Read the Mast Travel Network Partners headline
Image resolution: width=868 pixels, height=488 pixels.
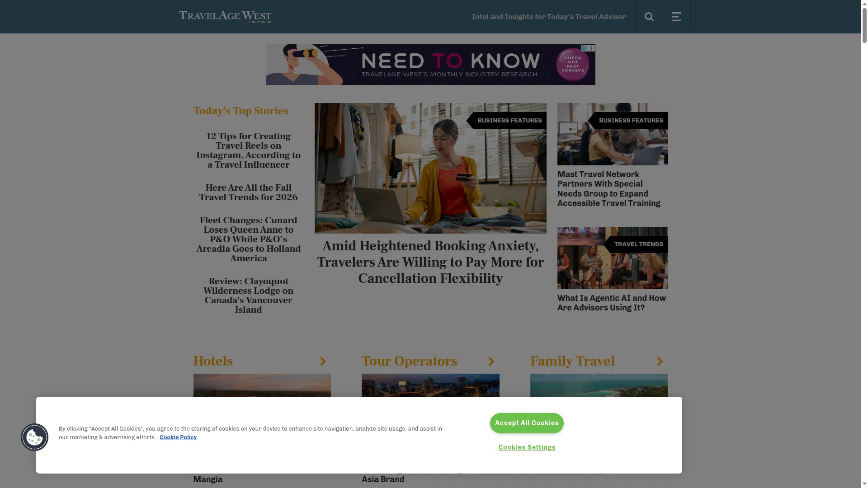click(x=609, y=189)
